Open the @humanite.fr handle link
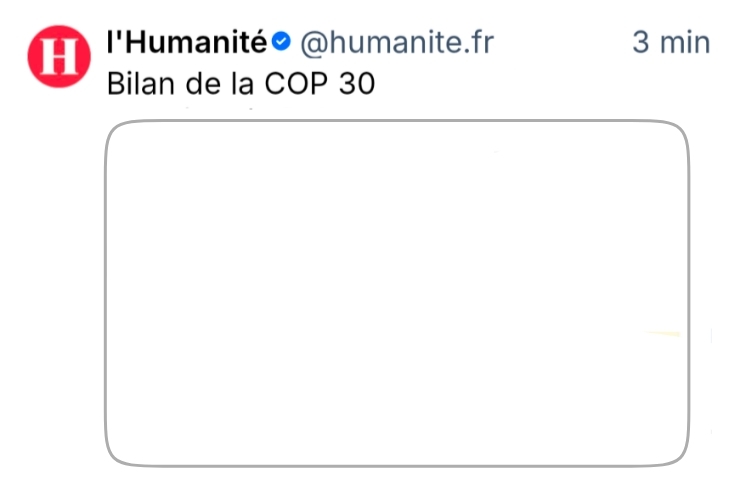734x494 pixels. [397, 42]
